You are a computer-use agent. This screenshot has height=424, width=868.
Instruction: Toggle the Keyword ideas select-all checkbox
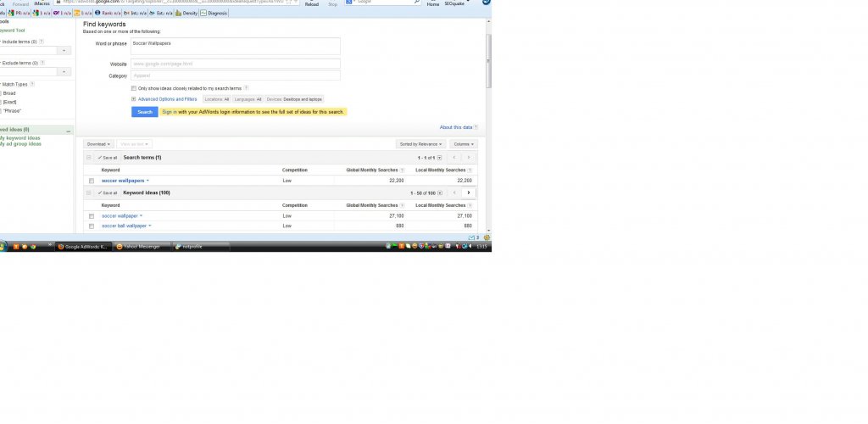tap(88, 193)
